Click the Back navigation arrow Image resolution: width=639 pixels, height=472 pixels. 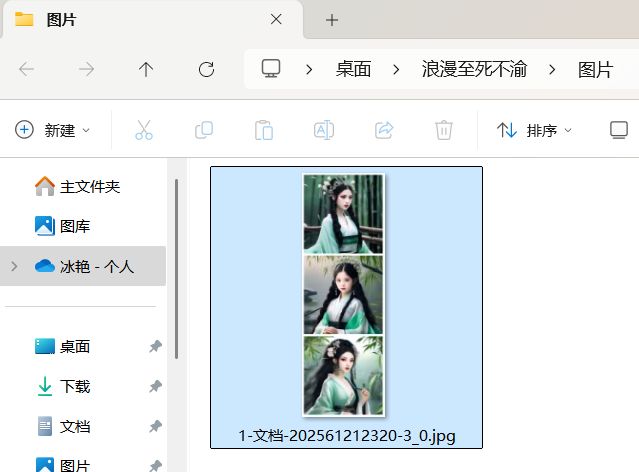pyautogui.click(x=26, y=69)
